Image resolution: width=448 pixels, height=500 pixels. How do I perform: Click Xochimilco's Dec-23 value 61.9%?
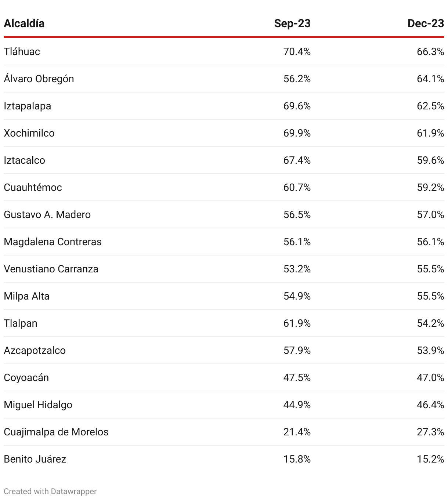430,133
